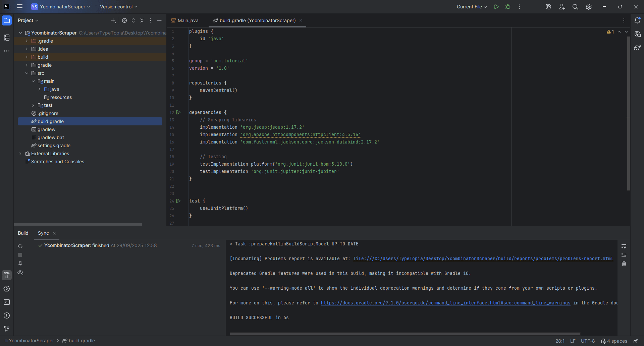Open the Current File run configuration dropdown

coord(472,7)
